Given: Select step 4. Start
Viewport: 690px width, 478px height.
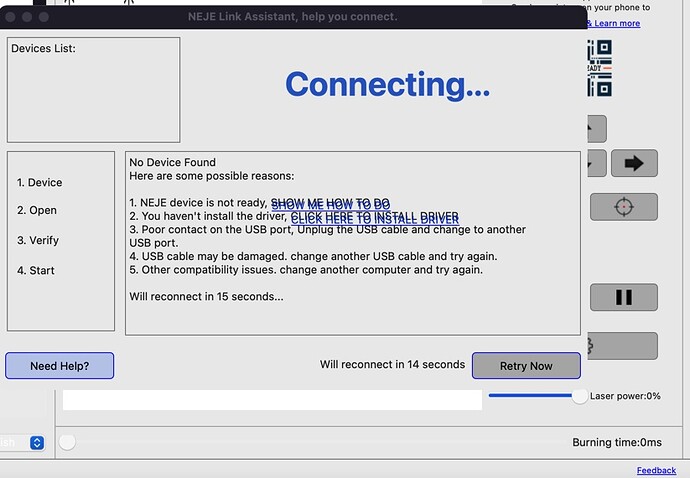Looking at the screenshot, I should coord(36,270).
